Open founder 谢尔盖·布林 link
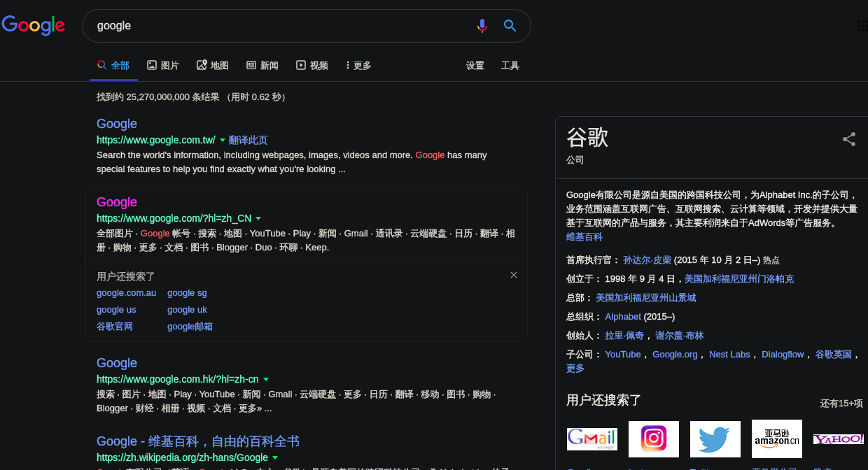 [x=680, y=336]
